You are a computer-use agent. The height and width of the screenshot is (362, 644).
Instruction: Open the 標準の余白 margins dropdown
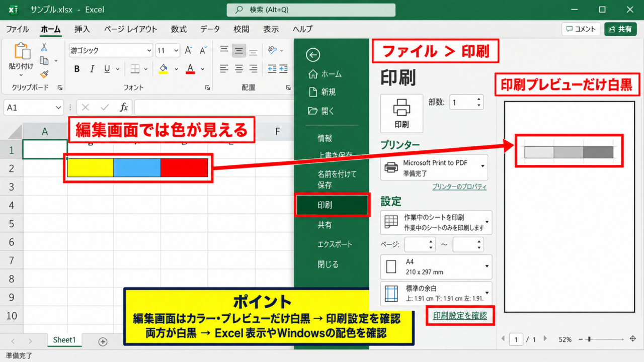click(436, 294)
